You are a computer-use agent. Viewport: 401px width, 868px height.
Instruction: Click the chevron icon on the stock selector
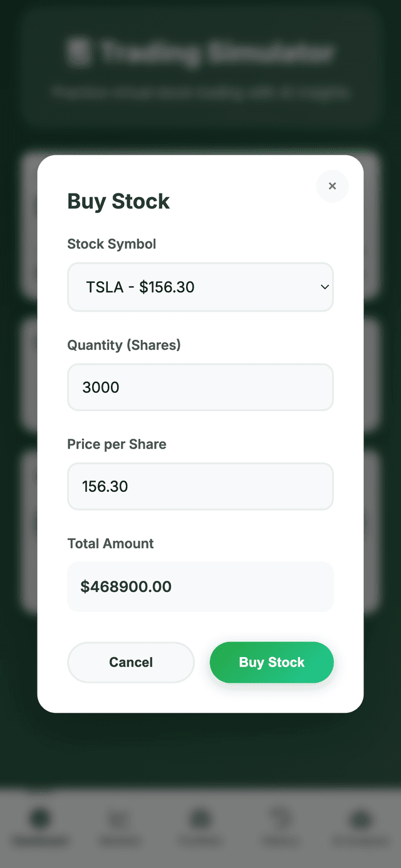[325, 287]
